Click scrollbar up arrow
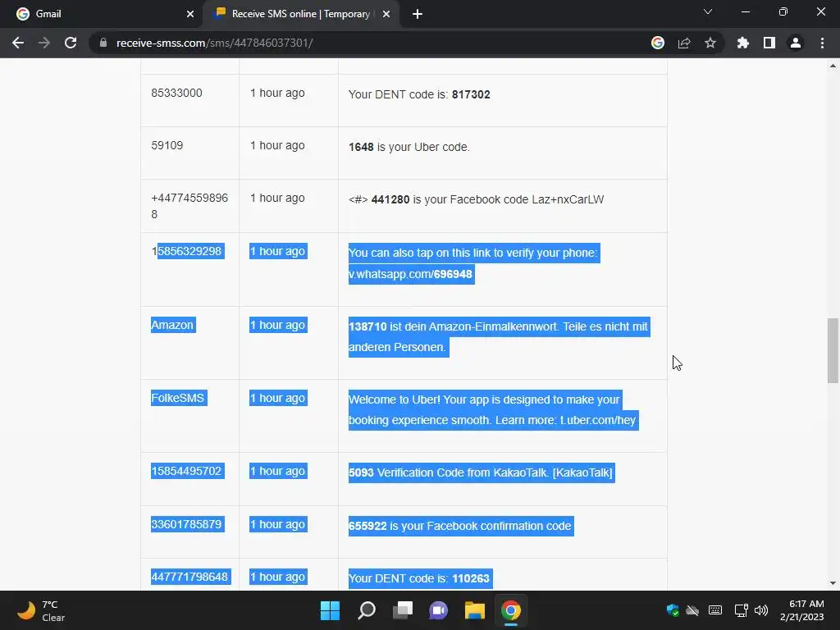The image size is (840, 630). click(833, 66)
